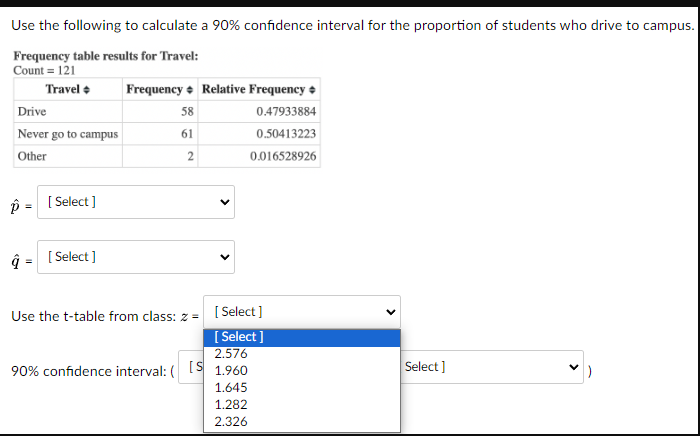The height and width of the screenshot is (436, 700).
Task: Select the highlighted [Select] placeholder option
Action: (x=240, y=337)
